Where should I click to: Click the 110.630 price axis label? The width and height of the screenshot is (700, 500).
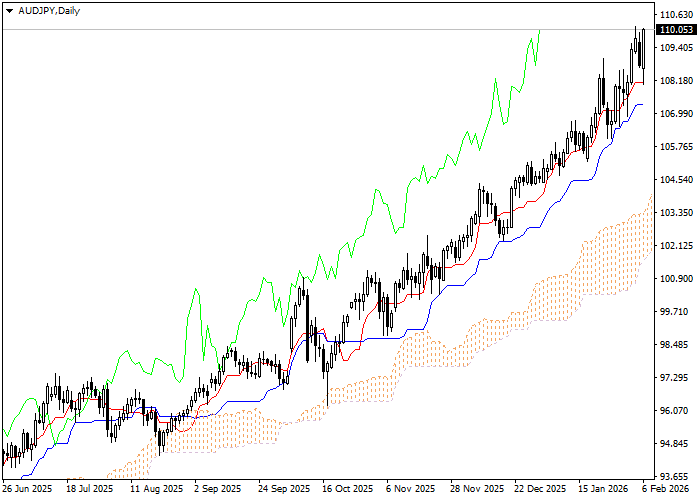(x=677, y=15)
